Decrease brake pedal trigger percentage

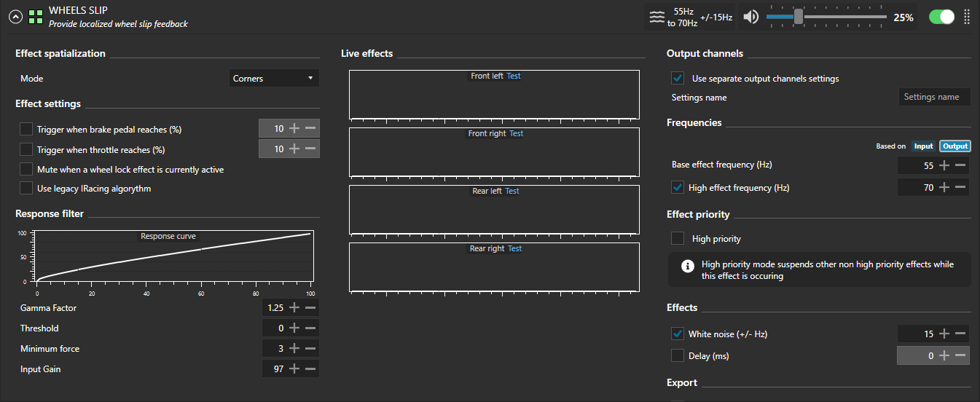pyautogui.click(x=310, y=129)
